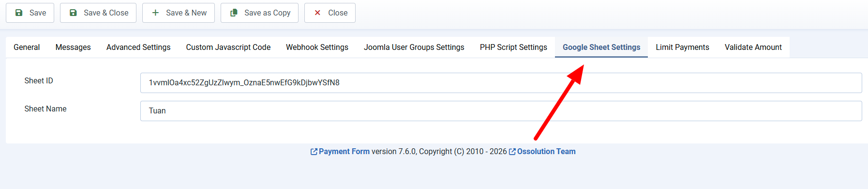This screenshot has height=189, width=868.
Task: Select Joomla User Groups Settings tab
Action: 414,47
